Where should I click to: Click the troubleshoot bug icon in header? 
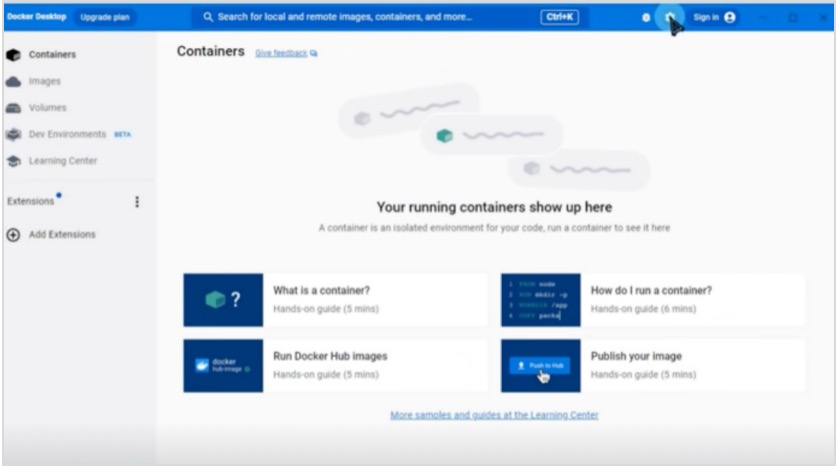click(x=646, y=18)
